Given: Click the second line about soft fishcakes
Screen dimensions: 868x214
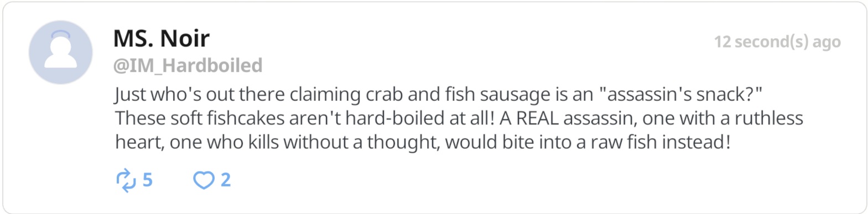Looking at the screenshot, I should click(x=459, y=118).
